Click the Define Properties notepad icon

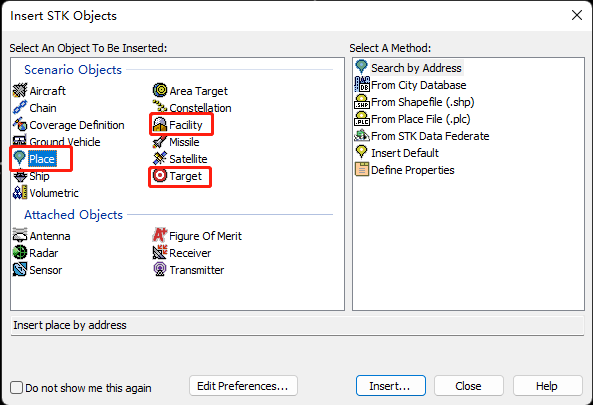point(362,169)
